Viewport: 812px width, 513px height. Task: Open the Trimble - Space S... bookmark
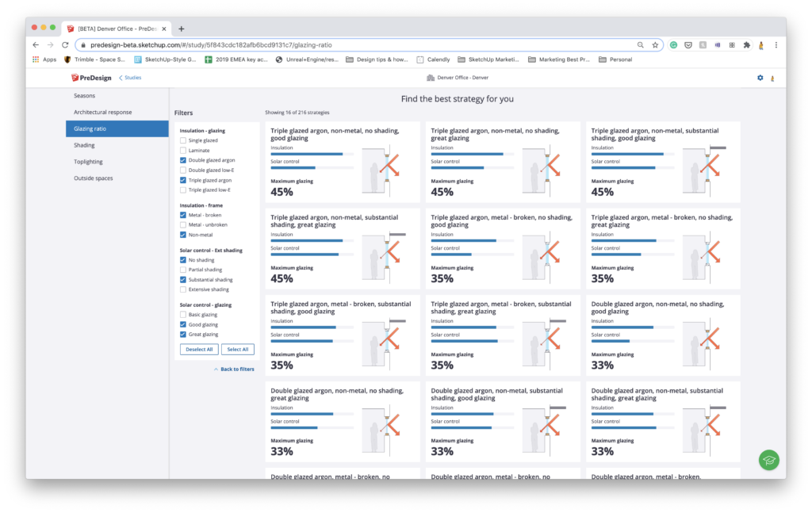pos(95,59)
